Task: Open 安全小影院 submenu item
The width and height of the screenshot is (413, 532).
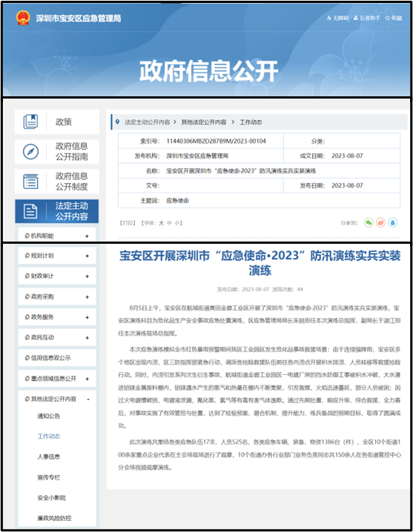Action: pos(52,498)
